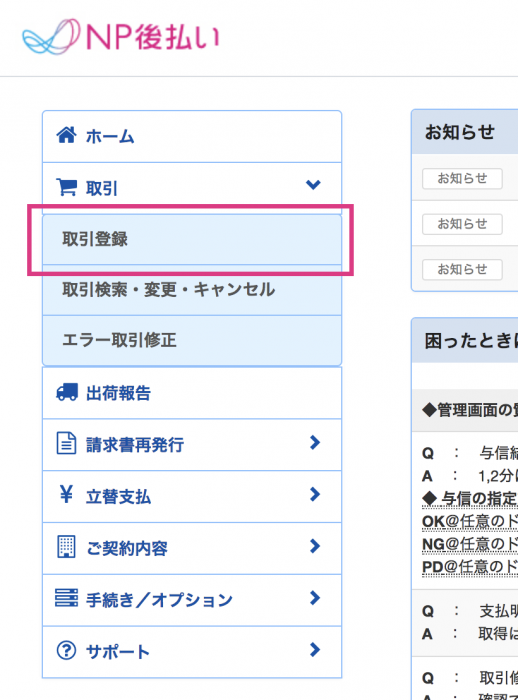The height and width of the screenshot is (700, 518).
Task: Open 取引検索・変更・キャンセル submenu item
Action: coord(192,290)
